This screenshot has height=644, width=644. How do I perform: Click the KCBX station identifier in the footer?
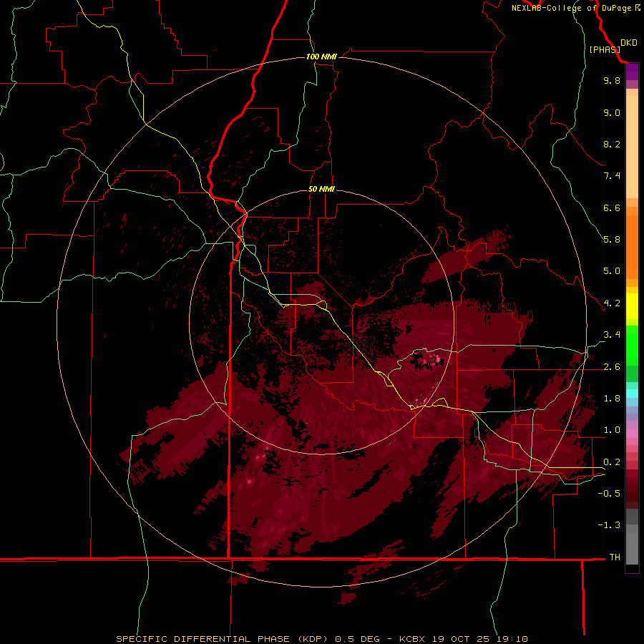pyautogui.click(x=413, y=639)
